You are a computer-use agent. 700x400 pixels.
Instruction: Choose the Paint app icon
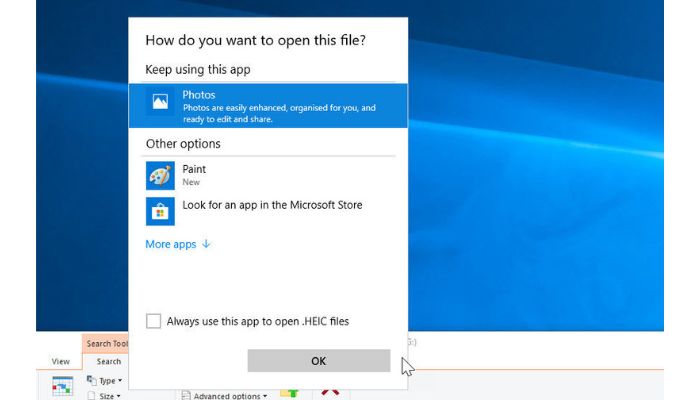pyautogui.click(x=160, y=175)
